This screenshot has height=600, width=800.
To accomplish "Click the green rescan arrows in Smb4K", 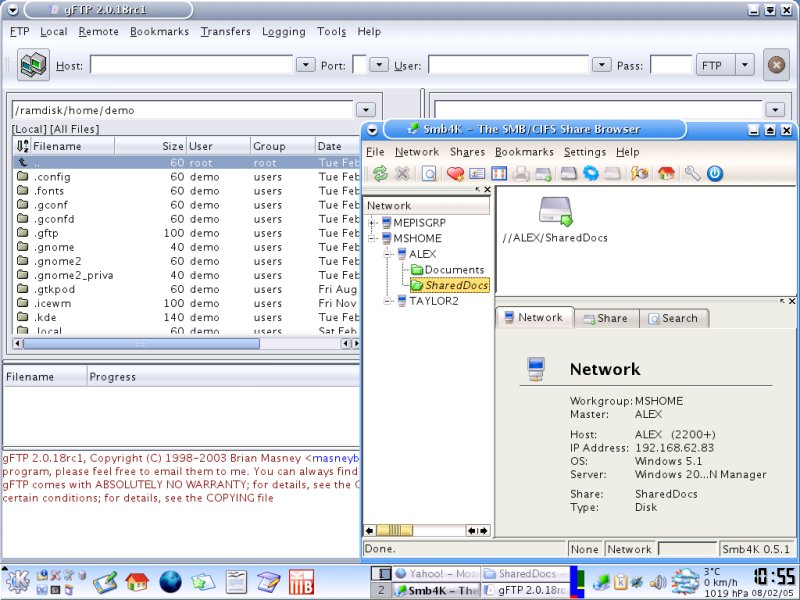I will tap(380, 174).
